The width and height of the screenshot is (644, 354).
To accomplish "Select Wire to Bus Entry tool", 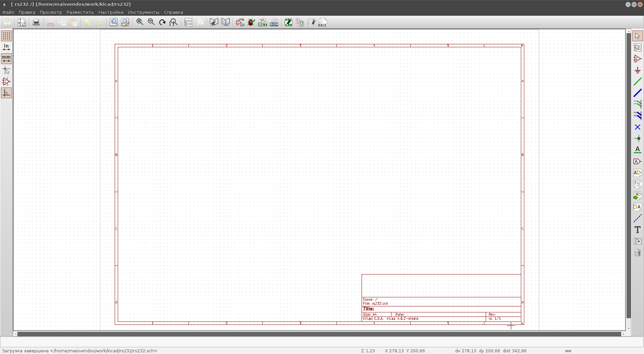I will click(638, 104).
